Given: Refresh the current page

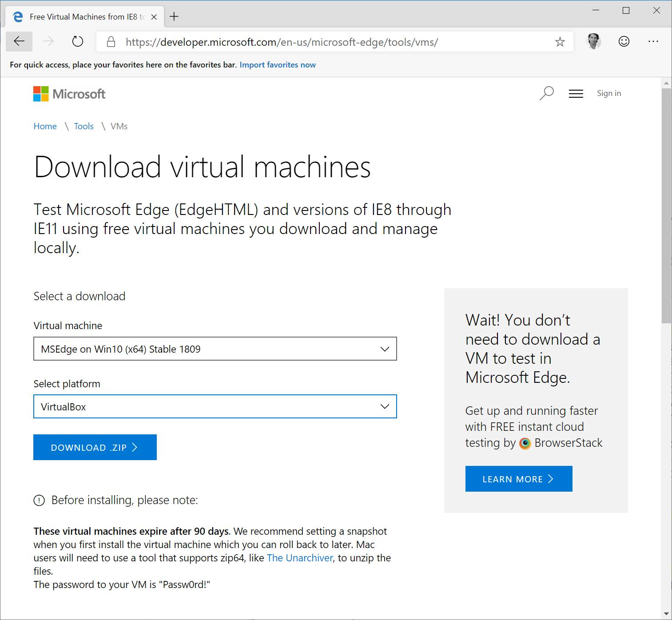Looking at the screenshot, I should tap(77, 41).
